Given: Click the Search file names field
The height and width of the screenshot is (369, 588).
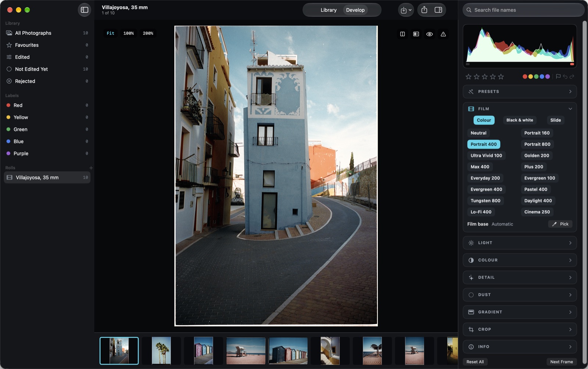Looking at the screenshot, I should pyautogui.click(x=523, y=10).
